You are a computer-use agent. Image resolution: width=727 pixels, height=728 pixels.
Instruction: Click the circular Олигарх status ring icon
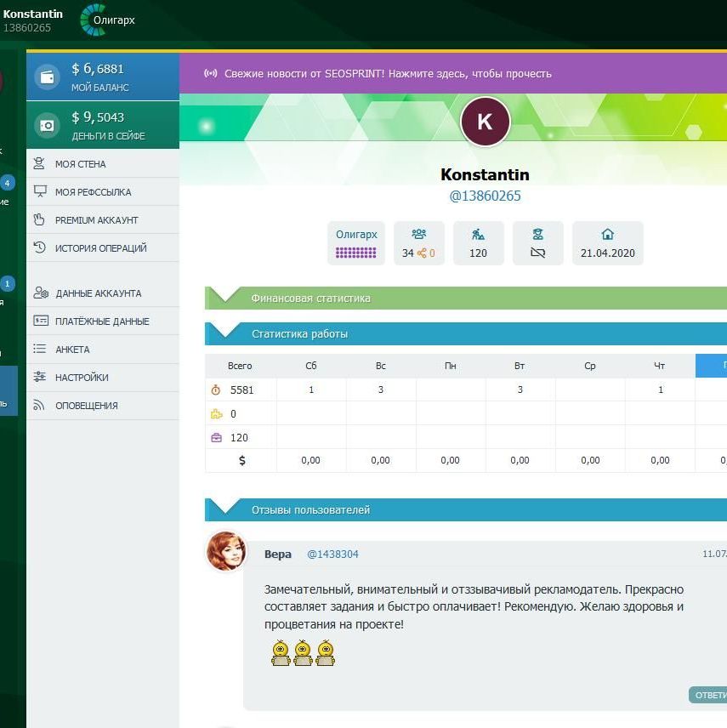[x=94, y=20]
